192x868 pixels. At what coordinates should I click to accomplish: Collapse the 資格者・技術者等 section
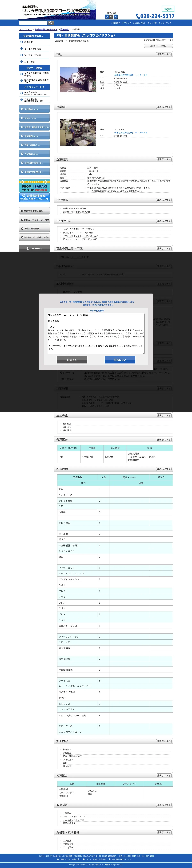click(x=164, y=832)
